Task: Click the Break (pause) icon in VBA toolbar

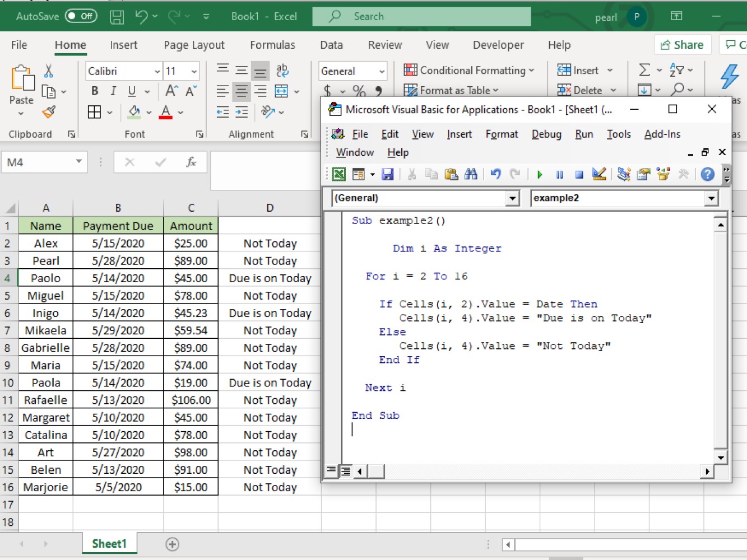Action: click(559, 175)
